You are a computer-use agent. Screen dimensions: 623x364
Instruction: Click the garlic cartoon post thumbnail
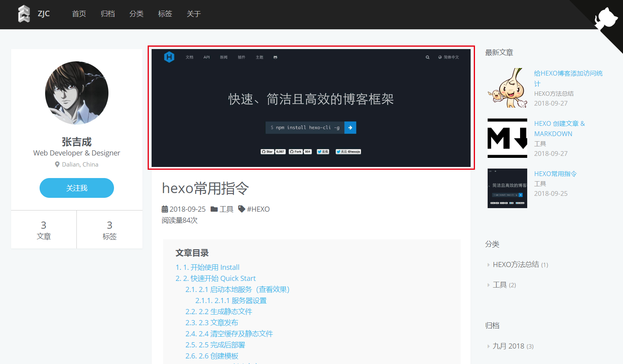(x=507, y=88)
